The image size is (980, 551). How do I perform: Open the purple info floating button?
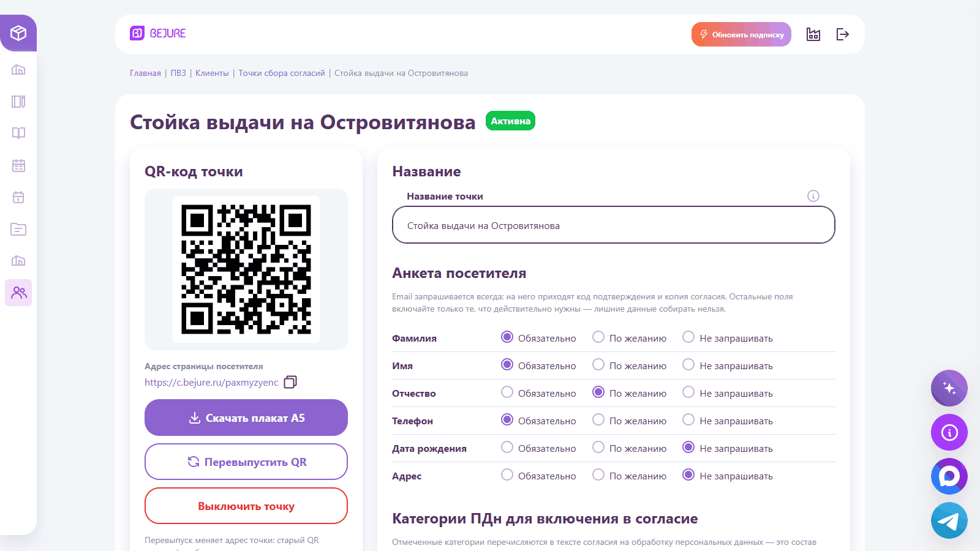[949, 432]
